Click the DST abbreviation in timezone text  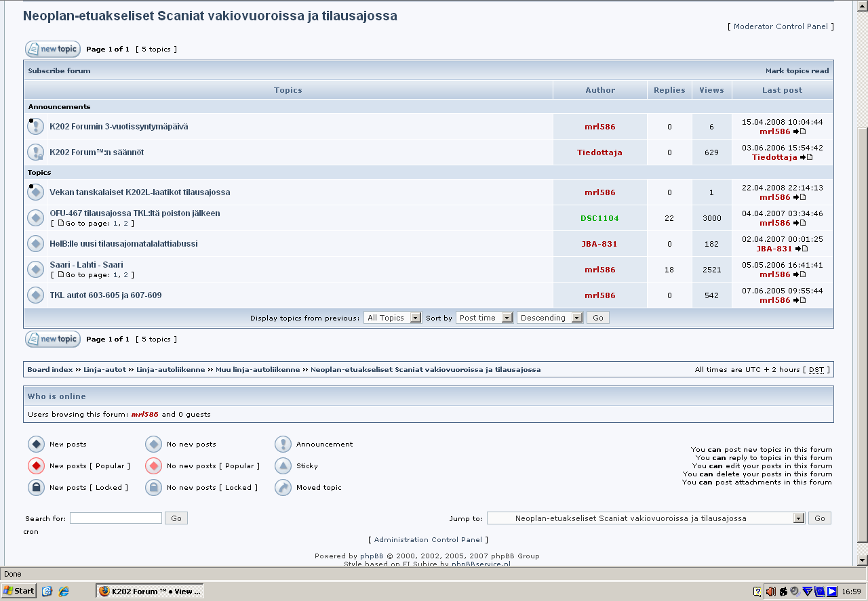coord(816,370)
